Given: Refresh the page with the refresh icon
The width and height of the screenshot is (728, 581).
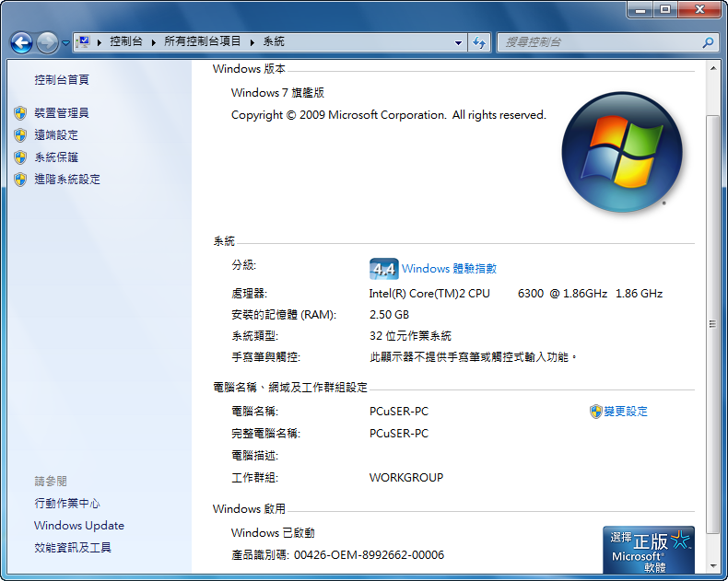Looking at the screenshot, I should click(479, 42).
